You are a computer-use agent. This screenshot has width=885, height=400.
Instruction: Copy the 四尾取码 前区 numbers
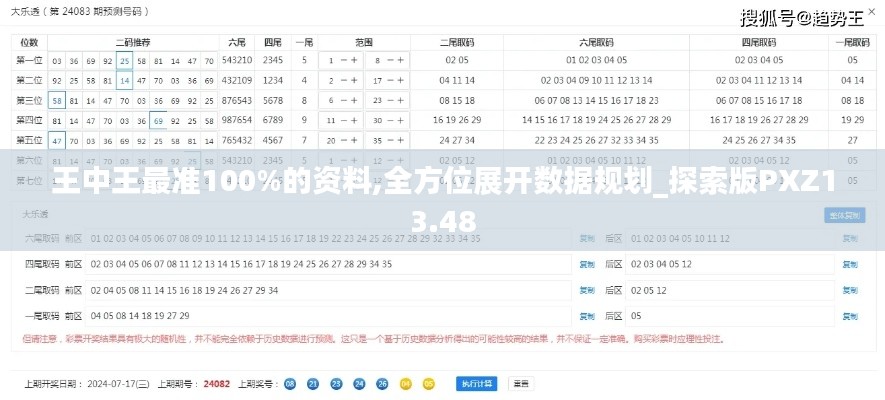[586, 264]
